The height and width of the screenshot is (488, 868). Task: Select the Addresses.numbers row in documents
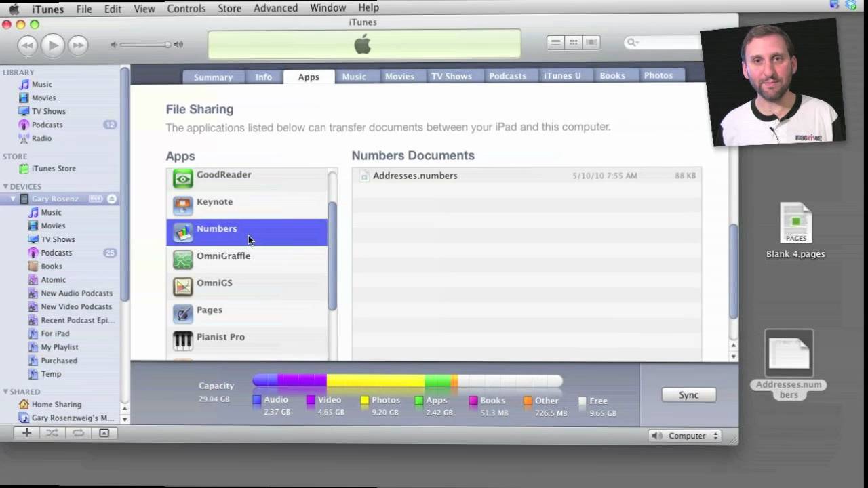527,176
